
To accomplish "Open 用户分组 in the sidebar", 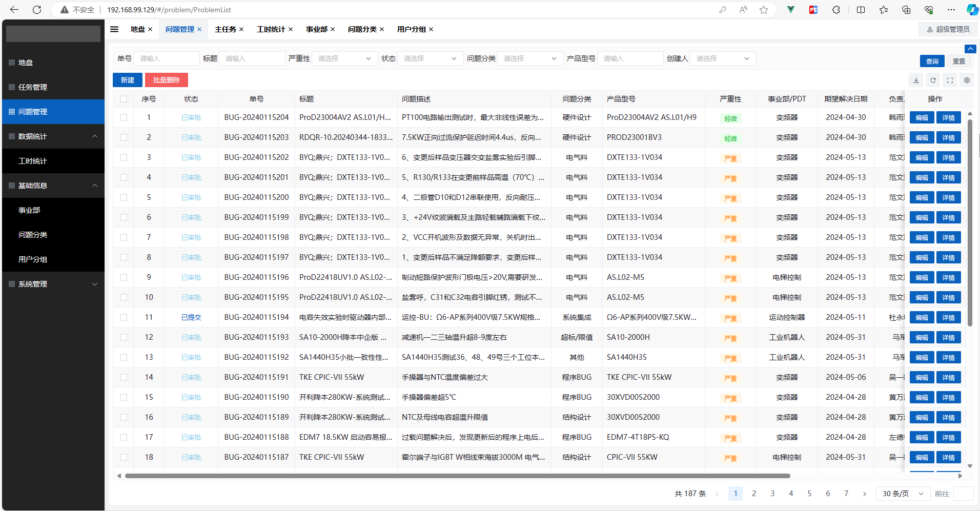I will (53, 259).
